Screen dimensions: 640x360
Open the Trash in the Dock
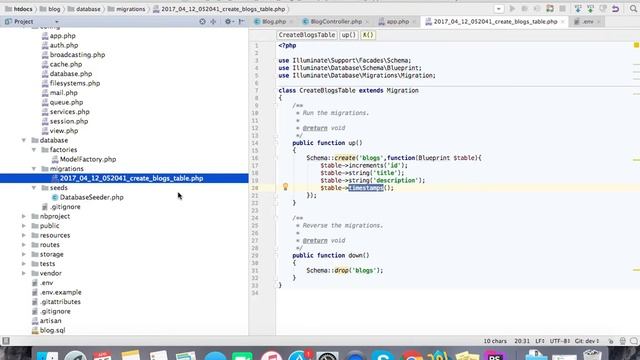tap(592, 355)
